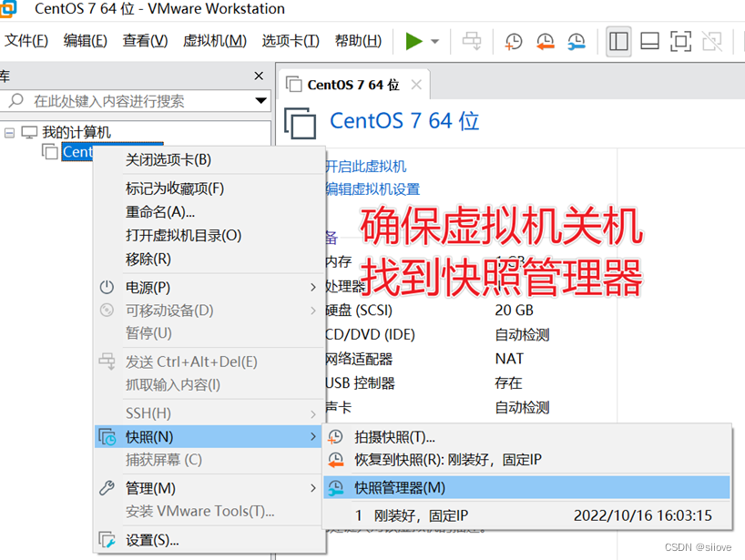Click Revert to Snapshot toolbar icon
This screenshot has height=560, width=745.
point(545,42)
